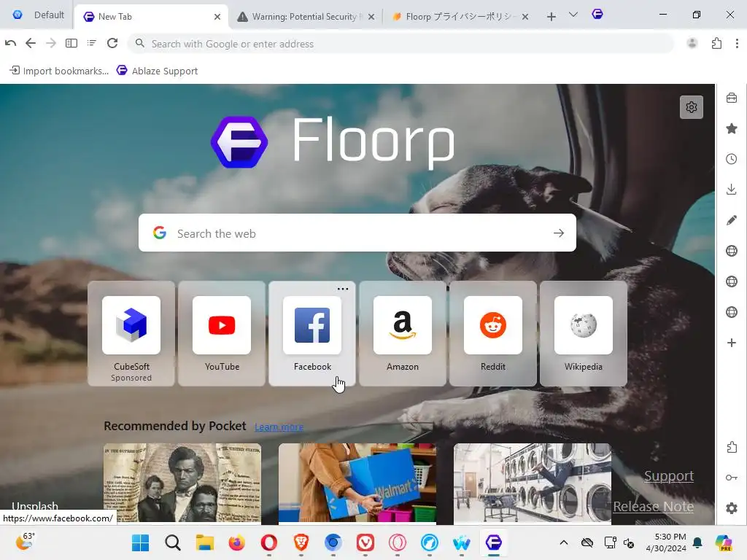Launch Firefox from the taskbar
Image resolution: width=747 pixels, height=560 pixels.
coord(237,542)
